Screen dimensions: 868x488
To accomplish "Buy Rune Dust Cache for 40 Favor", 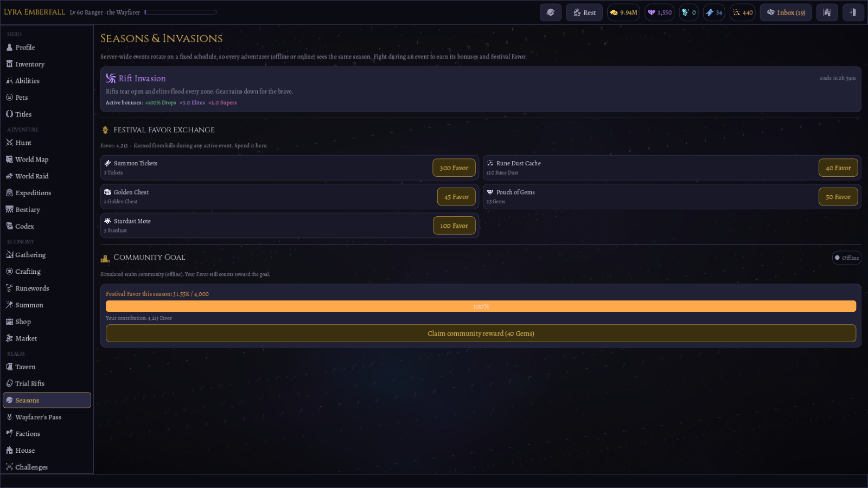I will click(838, 168).
